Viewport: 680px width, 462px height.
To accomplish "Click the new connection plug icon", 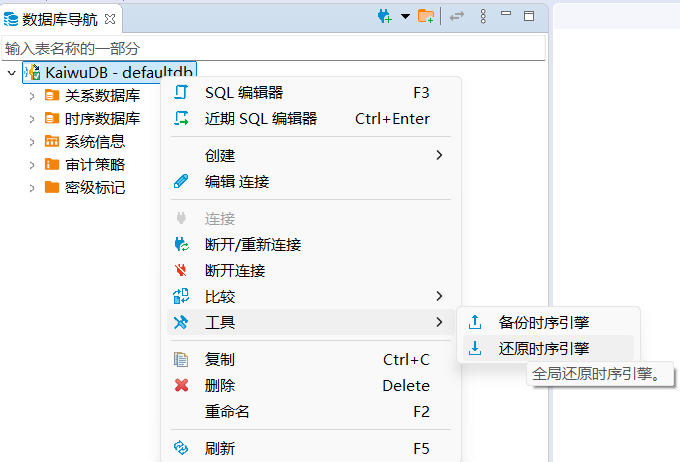I will coord(385,16).
